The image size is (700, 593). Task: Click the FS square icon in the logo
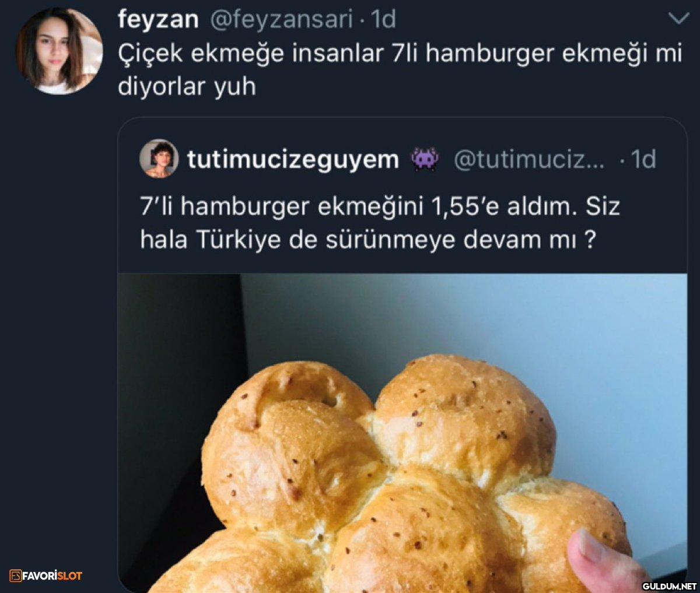tap(16, 576)
